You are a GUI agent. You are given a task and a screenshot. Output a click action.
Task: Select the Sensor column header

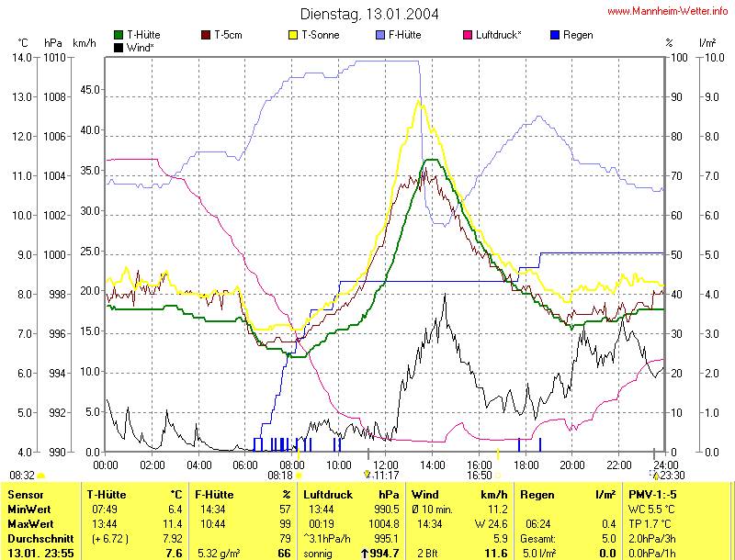point(26,495)
